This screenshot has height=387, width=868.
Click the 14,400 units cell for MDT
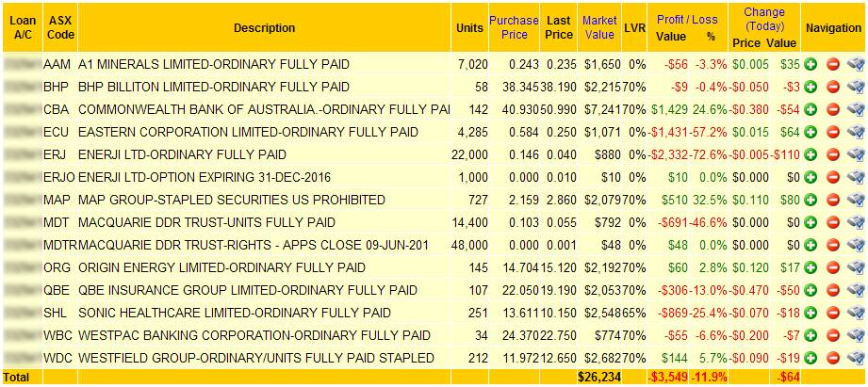[470, 222]
